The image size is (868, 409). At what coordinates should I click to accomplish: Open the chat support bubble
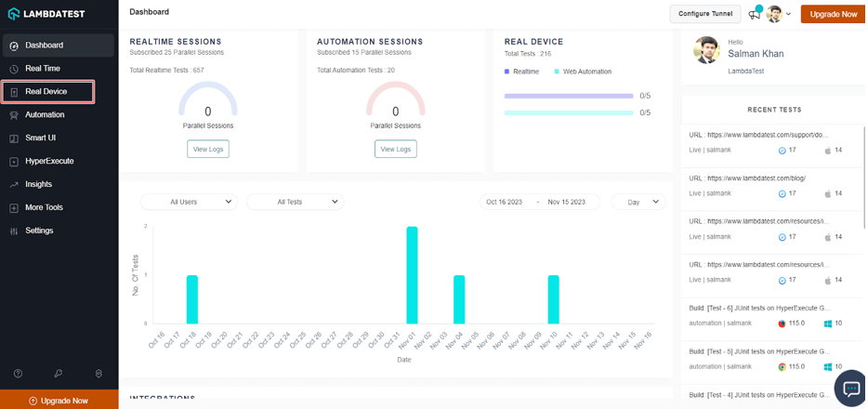[849, 389]
